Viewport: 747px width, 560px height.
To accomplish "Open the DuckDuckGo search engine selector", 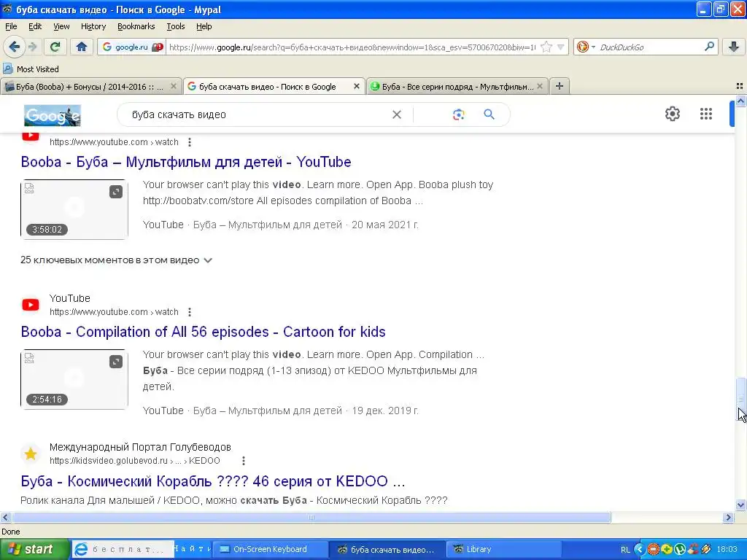I will pyautogui.click(x=586, y=47).
